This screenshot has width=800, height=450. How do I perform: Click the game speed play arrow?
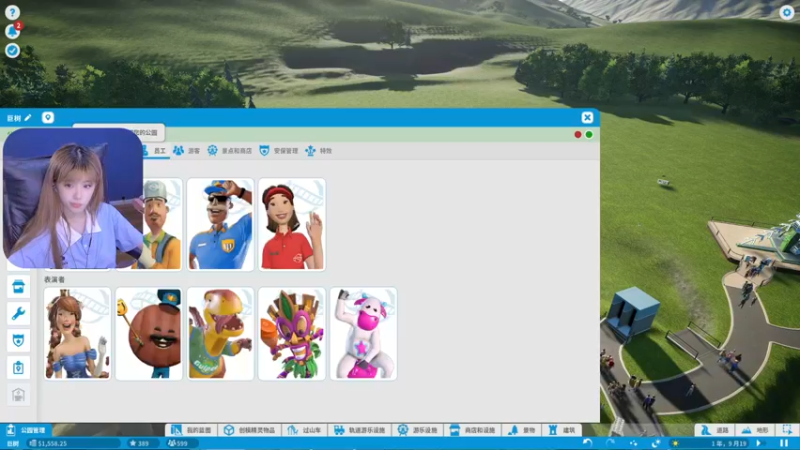point(759,443)
